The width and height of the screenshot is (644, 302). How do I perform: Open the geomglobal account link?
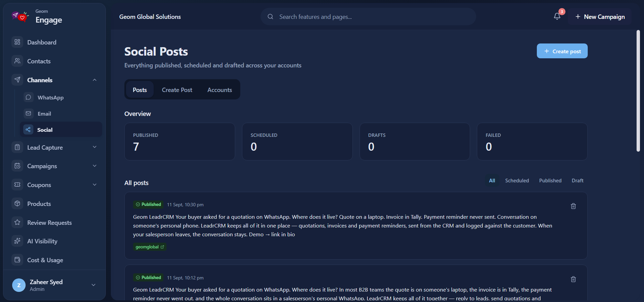(150, 247)
